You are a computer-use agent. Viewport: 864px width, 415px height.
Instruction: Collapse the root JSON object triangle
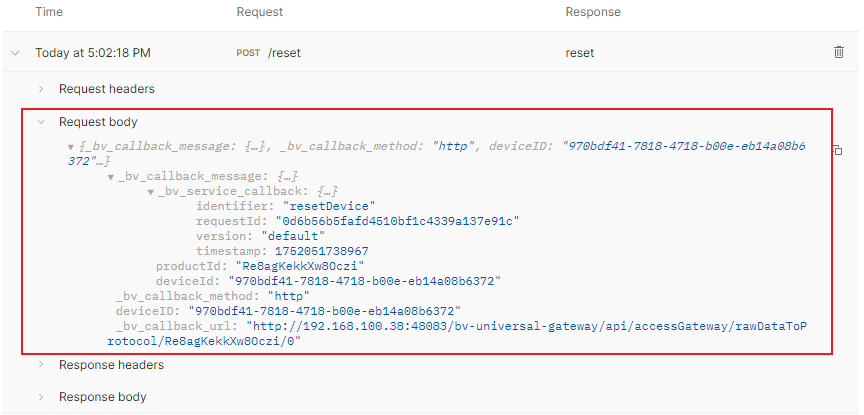pos(71,147)
